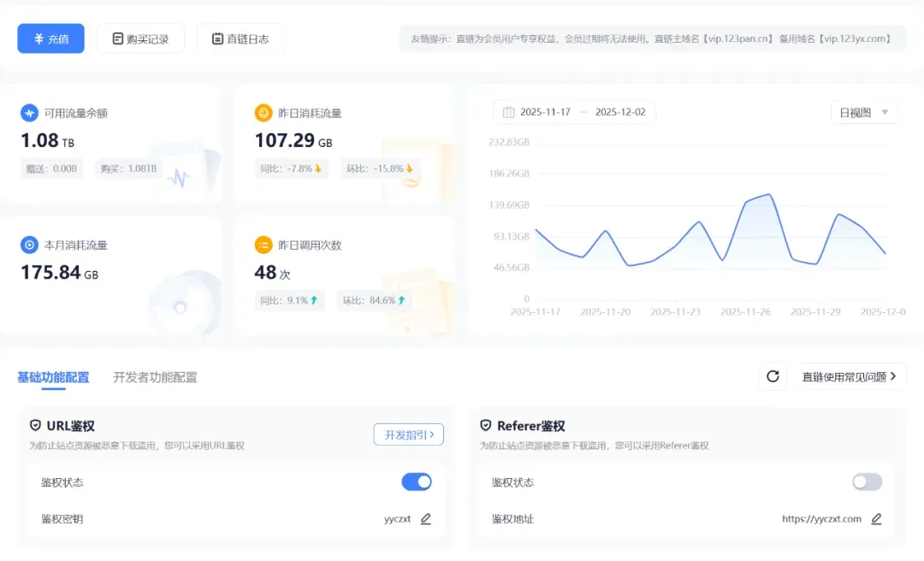Image resolution: width=924 pixels, height=561 pixels.
Task: Click the 107.29 GB value
Action: point(293,141)
